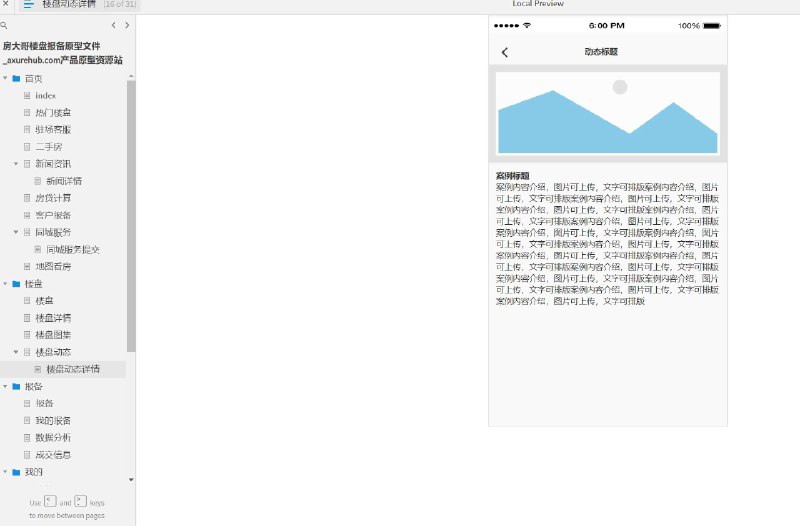800x526 pixels.
Task: Click the 报备 folder icon
Action: pyautogui.click(x=16, y=386)
